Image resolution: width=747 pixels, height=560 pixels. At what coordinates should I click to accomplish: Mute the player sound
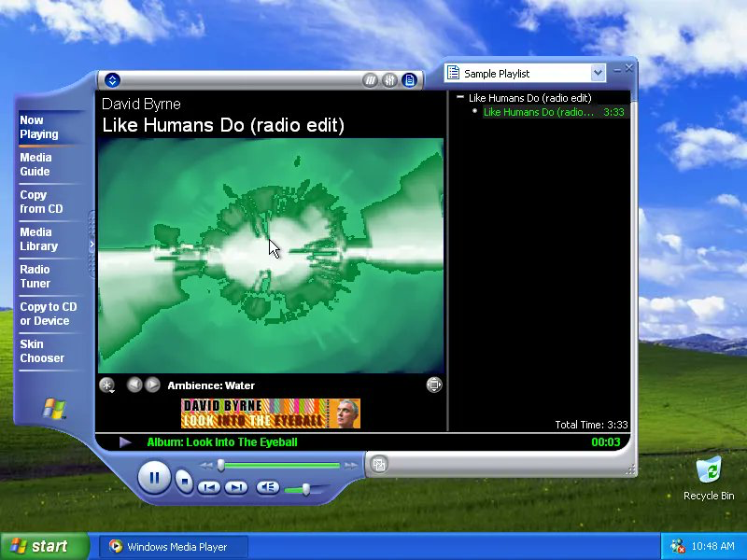tap(268, 487)
